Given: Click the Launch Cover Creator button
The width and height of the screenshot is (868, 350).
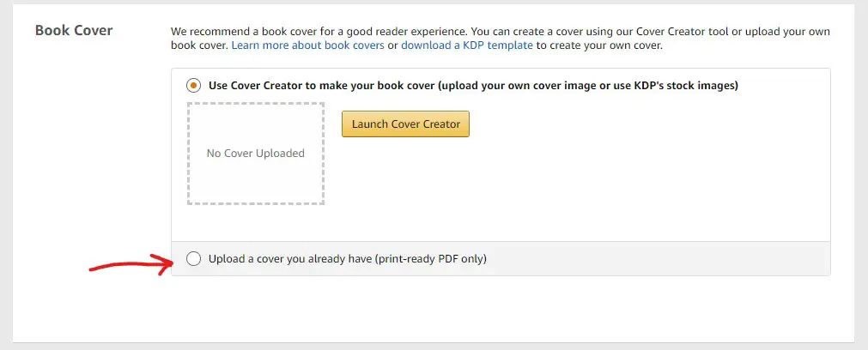Looking at the screenshot, I should click(x=405, y=124).
